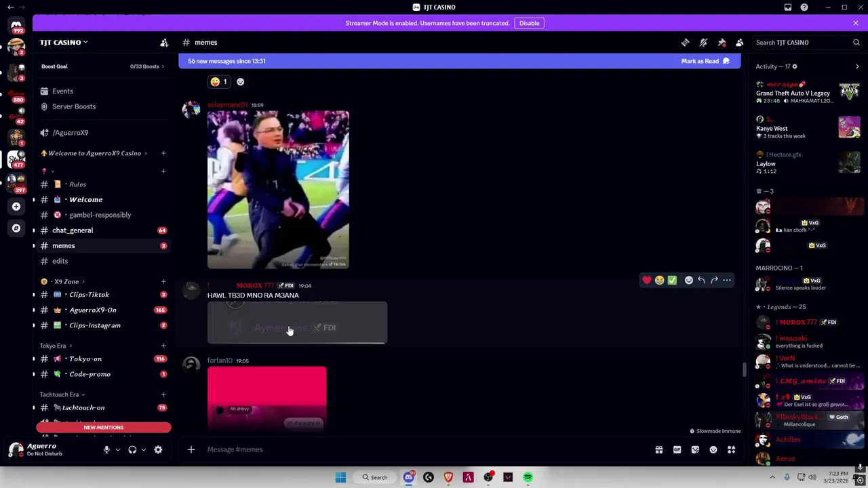The width and height of the screenshot is (868, 488).
Task: Open the Aymen FDI embedded image
Action: [297, 323]
